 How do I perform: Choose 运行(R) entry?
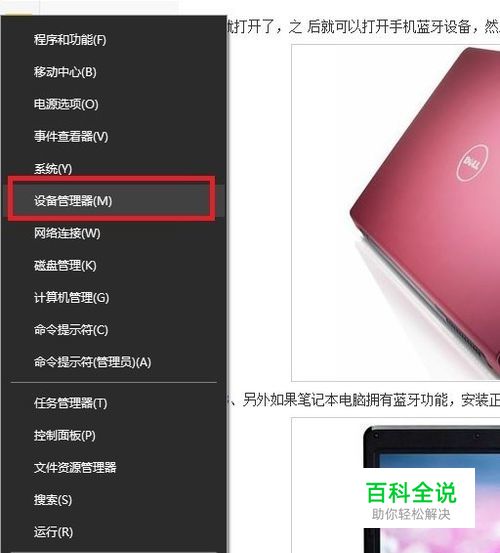coord(113,532)
